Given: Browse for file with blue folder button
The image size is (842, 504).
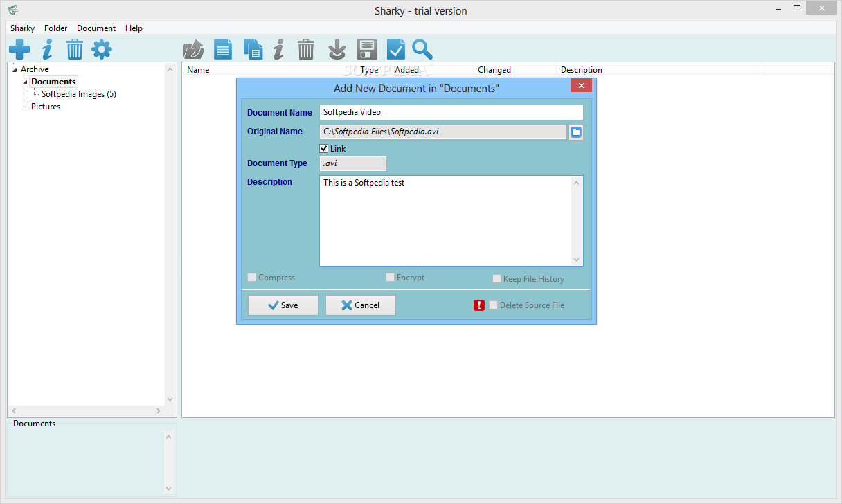Looking at the screenshot, I should [x=576, y=132].
